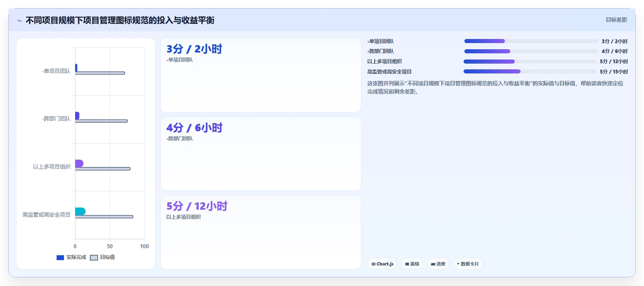Screen dimensions: 644x286
Task: Click the 高监管或高安全项目 label in progress list
Action: (389, 72)
